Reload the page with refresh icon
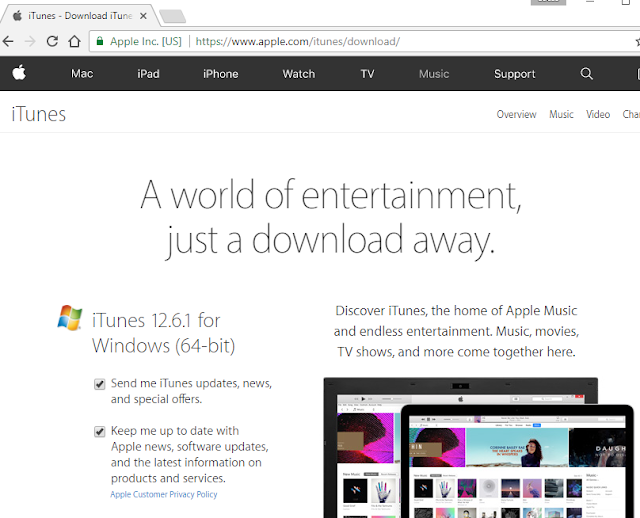Image resolution: width=640 pixels, height=518 pixels. (52, 41)
